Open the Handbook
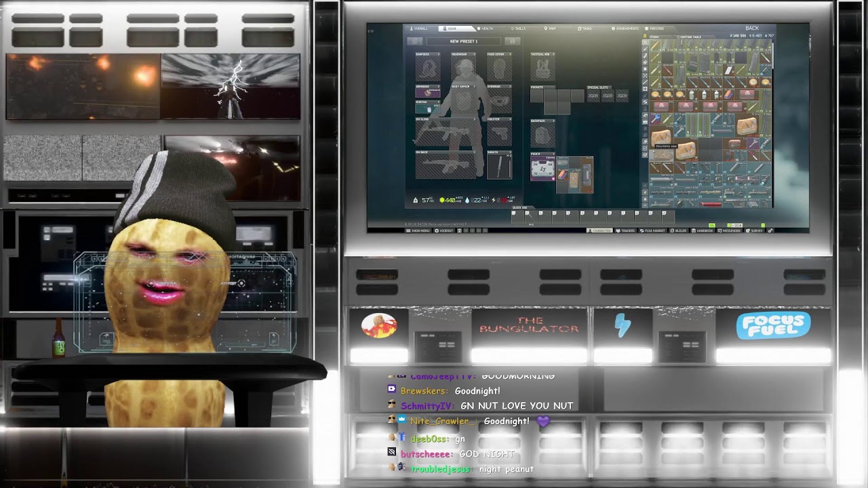 pyautogui.click(x=704, y=230)
